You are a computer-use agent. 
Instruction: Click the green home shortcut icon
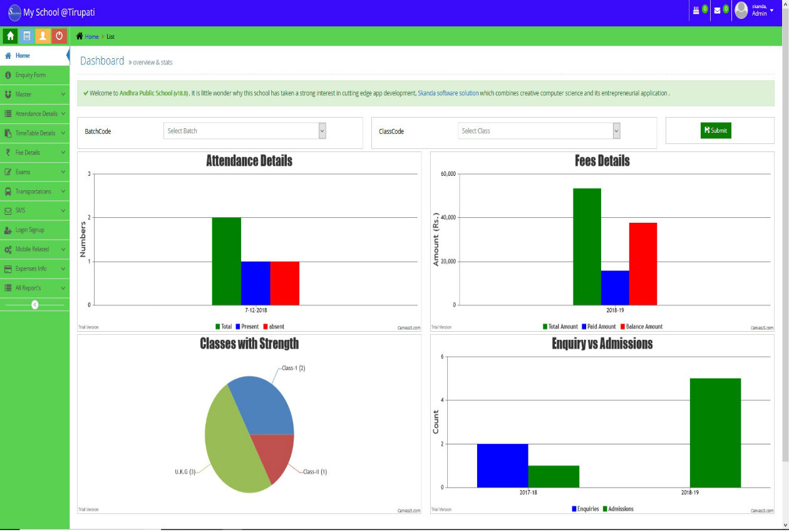point(11,36)
